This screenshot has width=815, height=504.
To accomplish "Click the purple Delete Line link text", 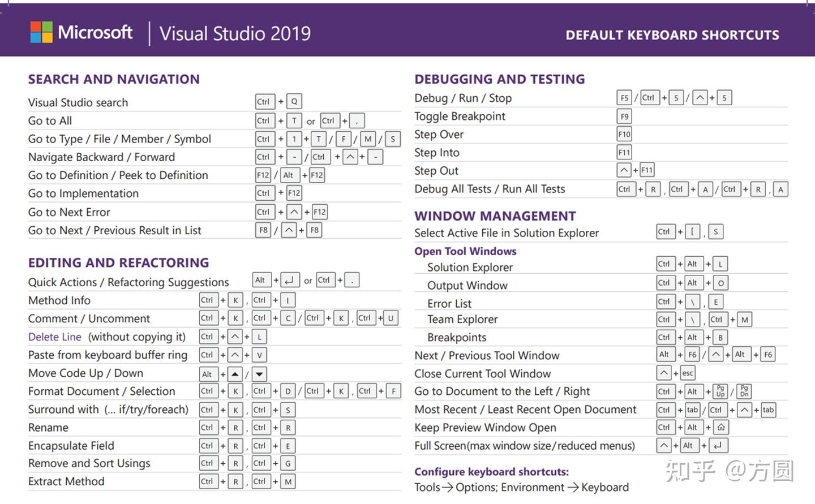I will [x=55, y=337].
